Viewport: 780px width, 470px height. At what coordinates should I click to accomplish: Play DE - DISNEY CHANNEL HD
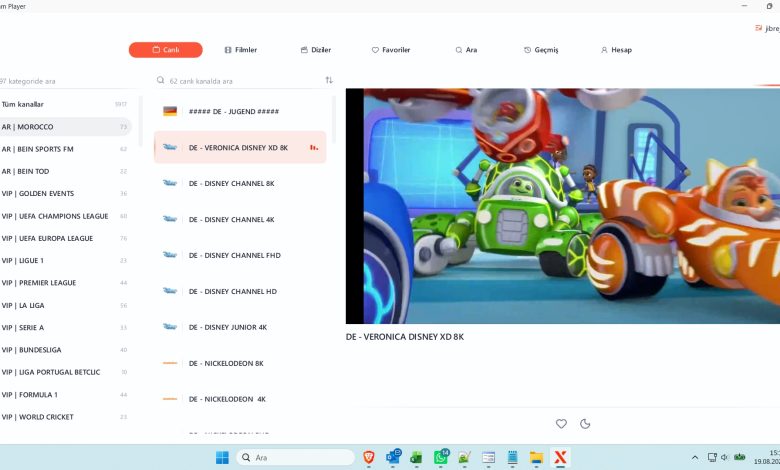tap(240, 291)
